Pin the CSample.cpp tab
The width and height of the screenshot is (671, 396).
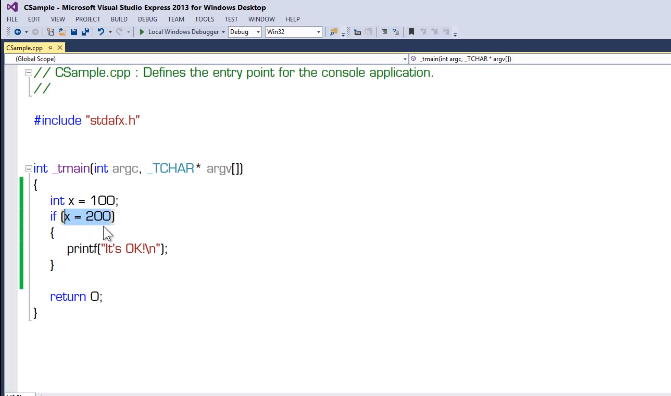(x=50, y=48)
